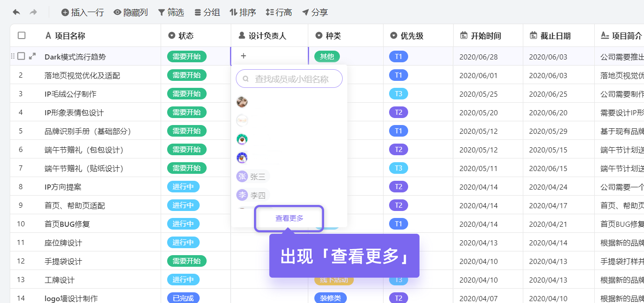644x303 pixels.
Task: Select start date 2020/06/28
Action: 488,56
